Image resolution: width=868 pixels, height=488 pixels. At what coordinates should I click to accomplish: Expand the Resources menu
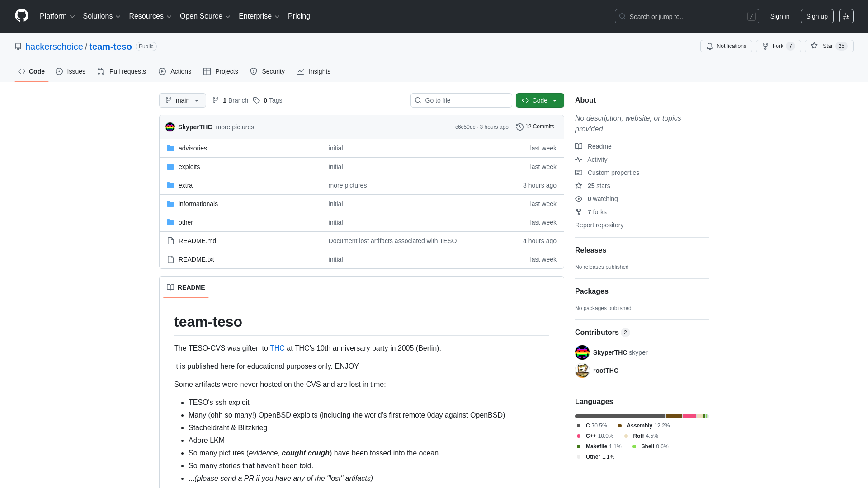pyautogui.click(x=150, y=16)
